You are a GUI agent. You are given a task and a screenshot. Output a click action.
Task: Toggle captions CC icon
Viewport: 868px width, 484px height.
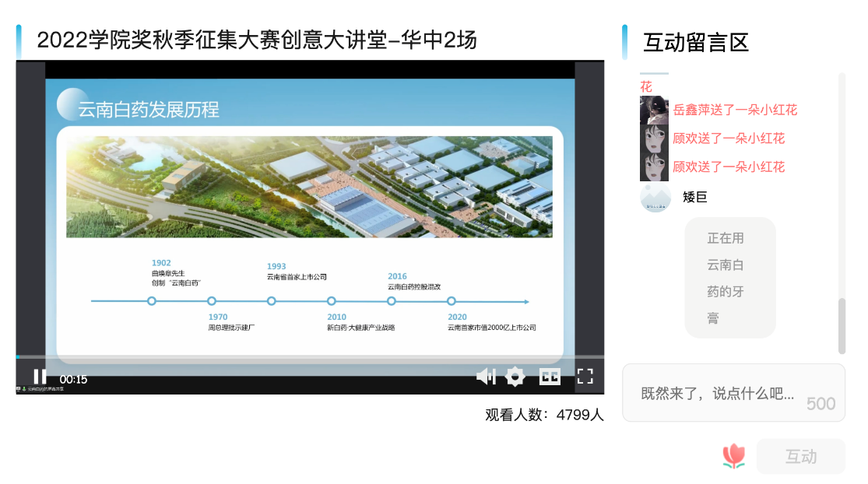tap(550, 377)
